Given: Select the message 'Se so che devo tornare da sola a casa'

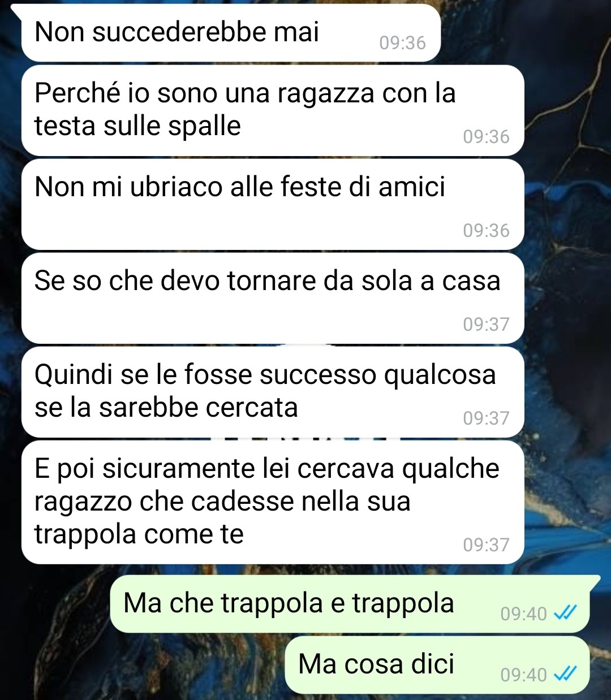Looking at the screenshot, I should [x=273, y=299].
